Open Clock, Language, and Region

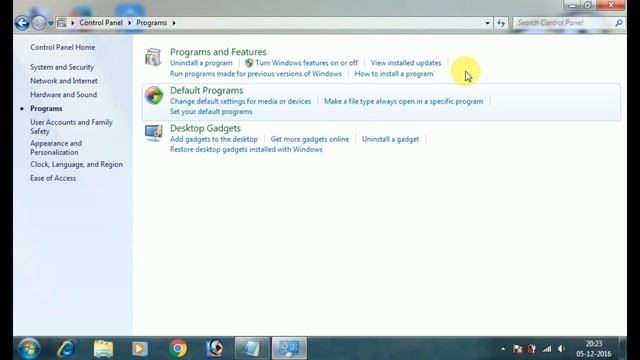76,164
